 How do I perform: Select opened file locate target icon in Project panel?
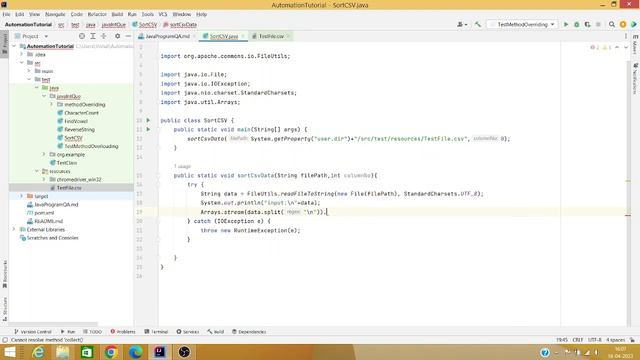coord(82,36)
